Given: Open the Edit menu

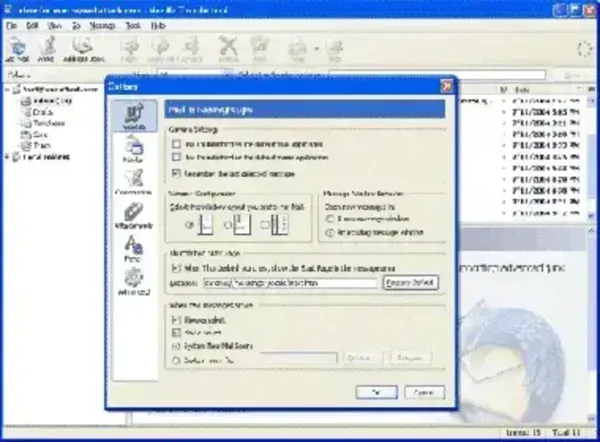Looking at the screenshot, I should coord(32,26).
